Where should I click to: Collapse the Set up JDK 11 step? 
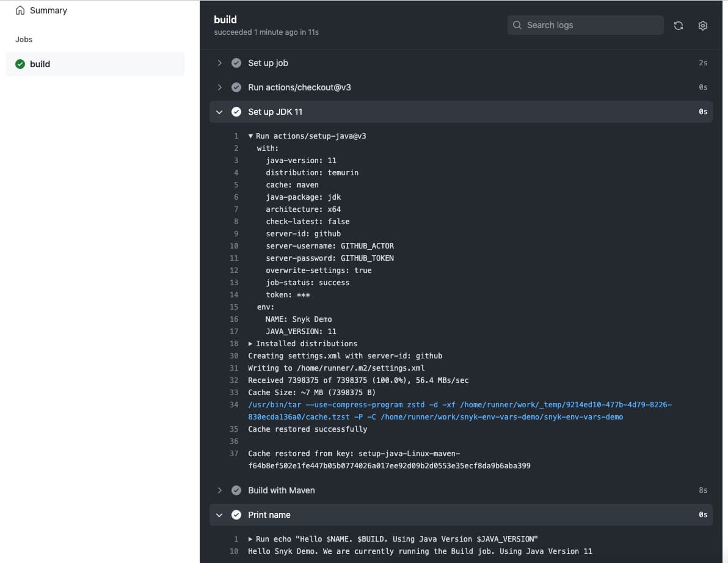(x=220, y=112)
